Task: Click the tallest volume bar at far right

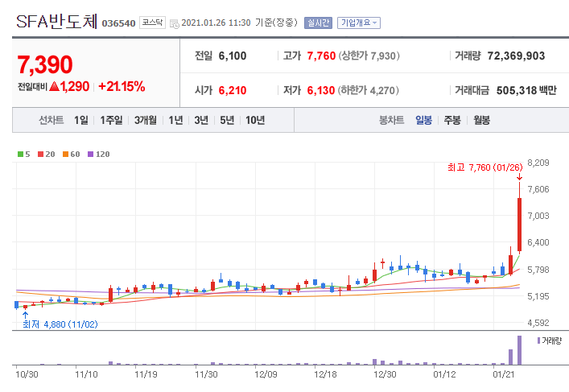Action: [x=519, y=350]
